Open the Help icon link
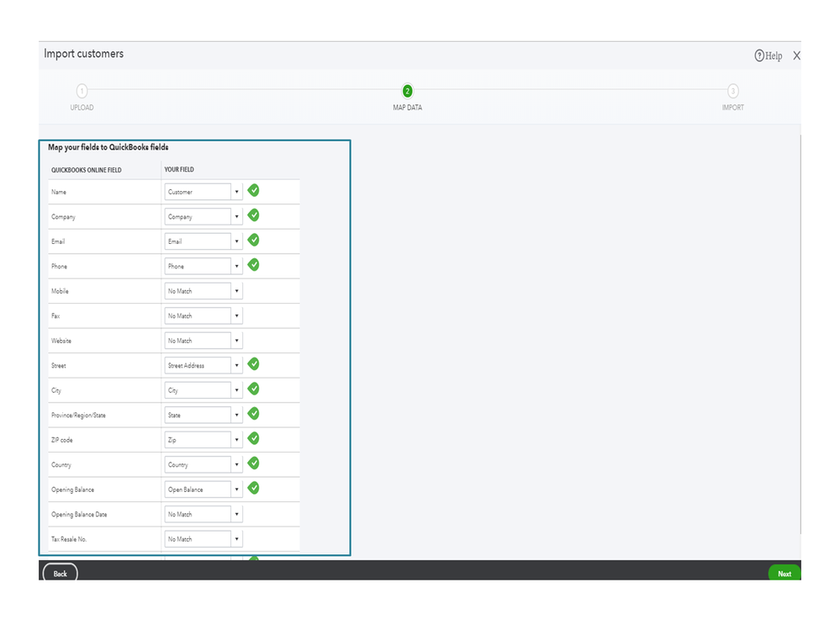 pyautogui.click(x=768, y=56)
